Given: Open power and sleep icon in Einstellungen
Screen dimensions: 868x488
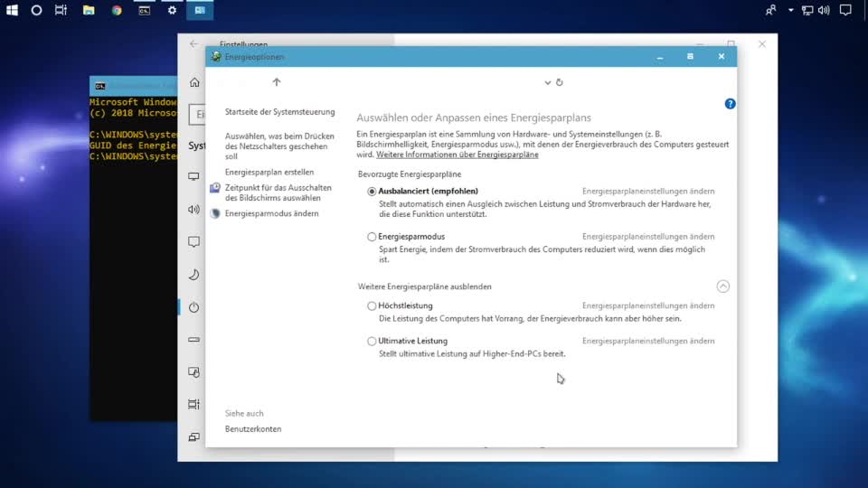Looking at the screenshot, I should [x=193, y=307].
